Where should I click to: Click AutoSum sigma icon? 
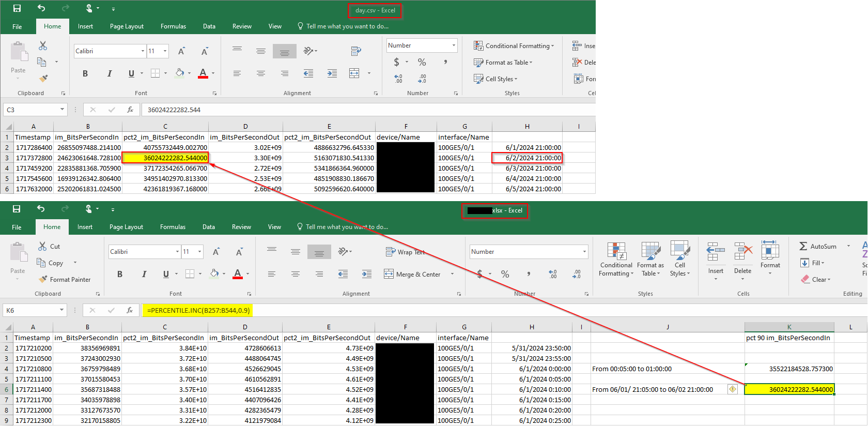(803, 247)
